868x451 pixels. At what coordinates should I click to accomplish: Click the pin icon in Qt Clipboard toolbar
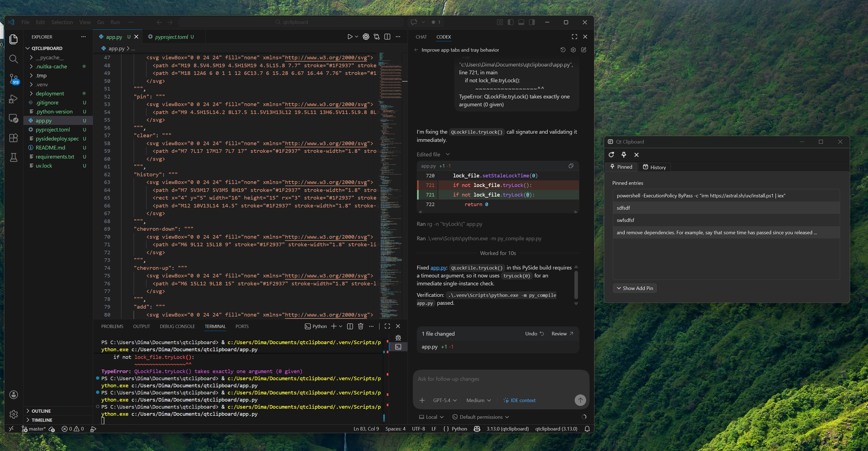624,154
